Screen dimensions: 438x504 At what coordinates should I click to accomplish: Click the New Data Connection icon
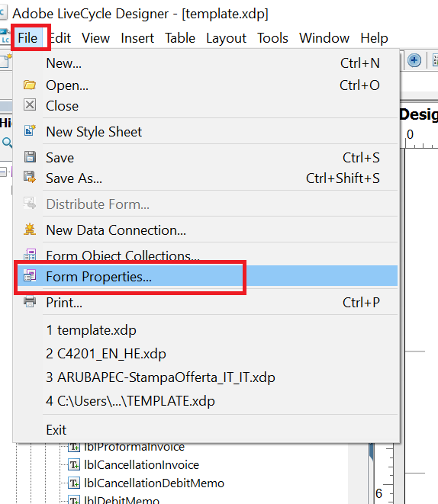coord(30,230)
